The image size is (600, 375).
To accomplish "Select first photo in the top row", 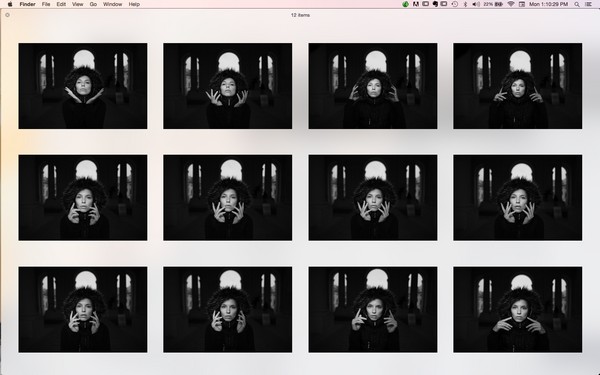I will 83,86.
